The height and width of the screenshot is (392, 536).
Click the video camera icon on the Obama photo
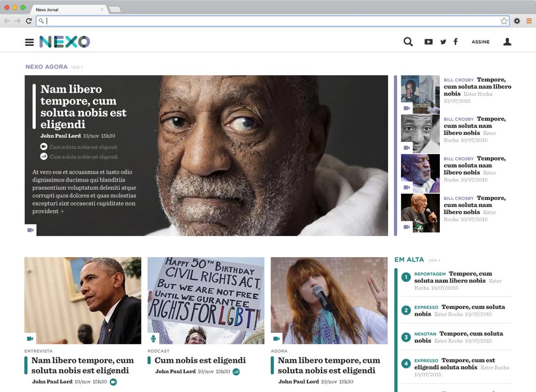(30, 339)
